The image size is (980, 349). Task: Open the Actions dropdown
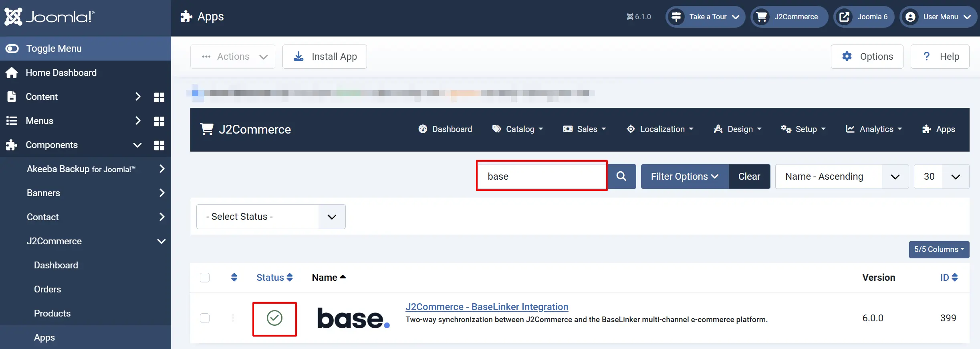233,57
